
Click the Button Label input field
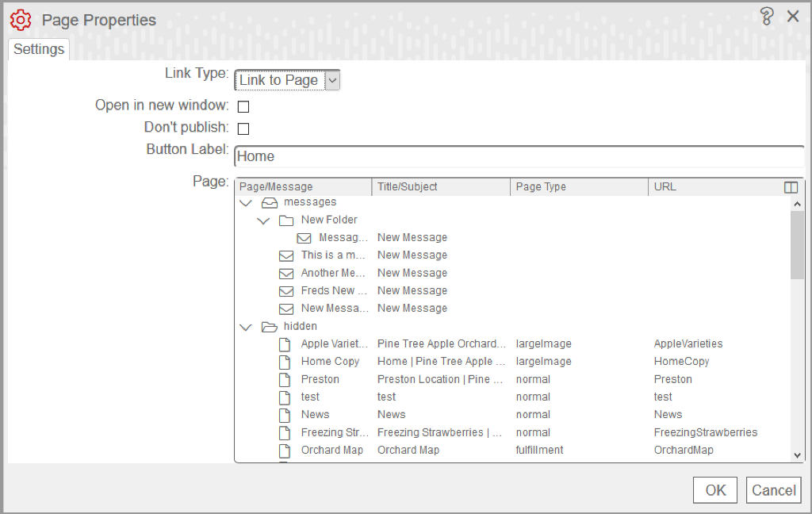click(519, 156)
